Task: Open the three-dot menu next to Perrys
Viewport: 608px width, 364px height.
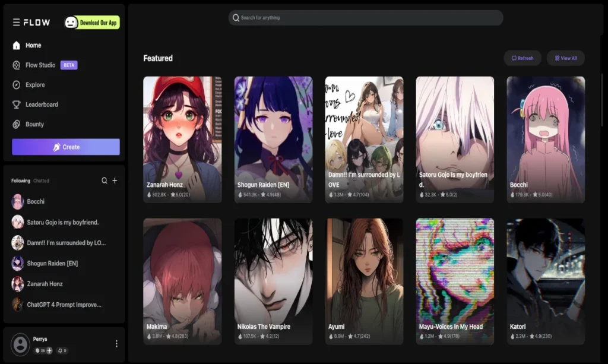Action: pos(116,344)
